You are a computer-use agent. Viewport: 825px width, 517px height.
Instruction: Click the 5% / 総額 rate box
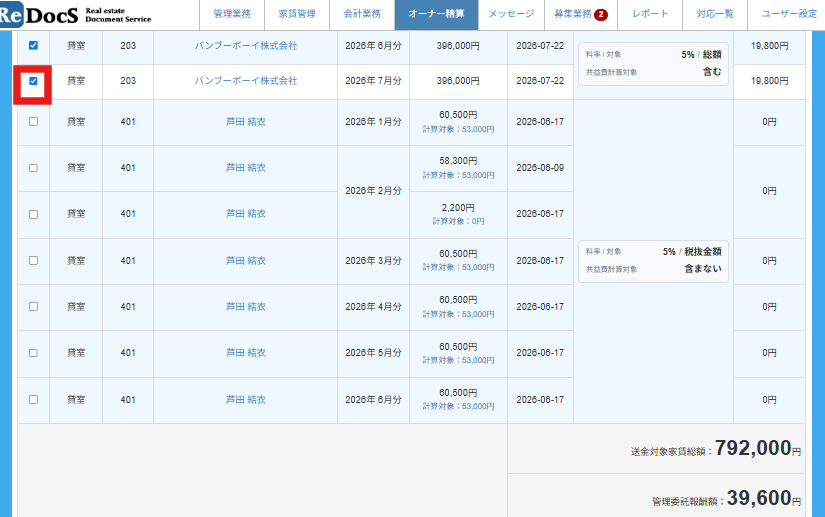tap(653, 64)
